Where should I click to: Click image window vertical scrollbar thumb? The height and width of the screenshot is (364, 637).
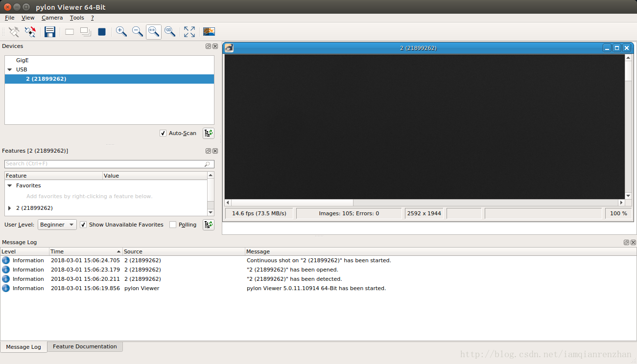click(629, 71)
